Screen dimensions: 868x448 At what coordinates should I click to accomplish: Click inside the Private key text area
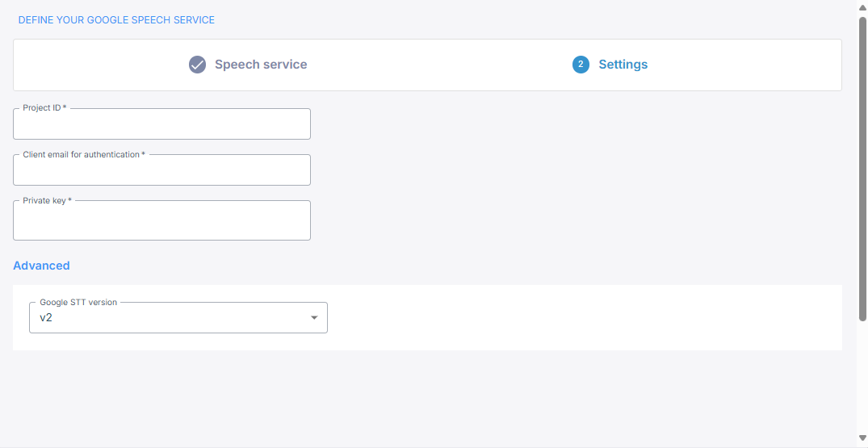161,222
